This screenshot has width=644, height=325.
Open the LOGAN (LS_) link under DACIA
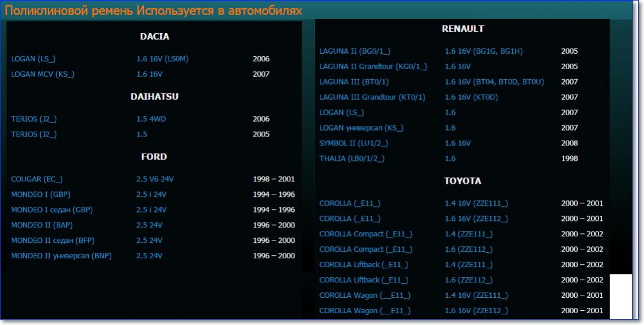pos(33,58)
